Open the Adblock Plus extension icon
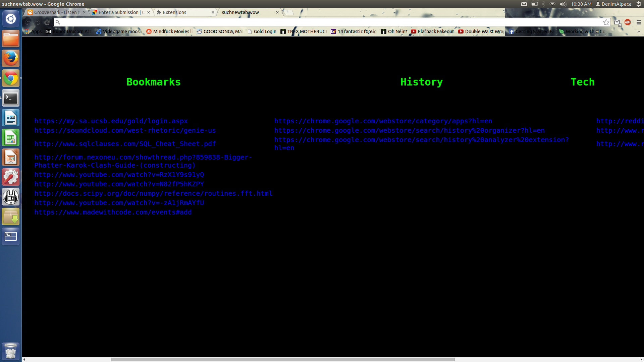Screen dimensions: 644x362 click(628, 22)
